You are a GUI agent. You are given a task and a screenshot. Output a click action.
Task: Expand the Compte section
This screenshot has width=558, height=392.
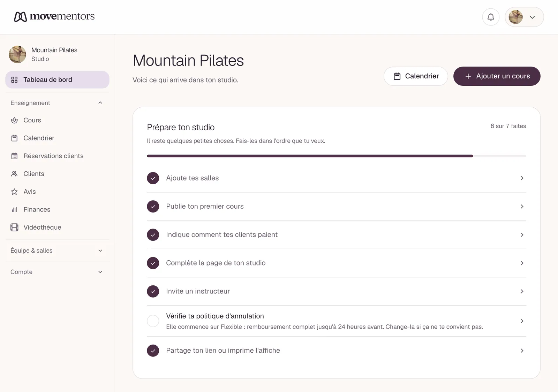pyautogui.click(x=57, y=272)
